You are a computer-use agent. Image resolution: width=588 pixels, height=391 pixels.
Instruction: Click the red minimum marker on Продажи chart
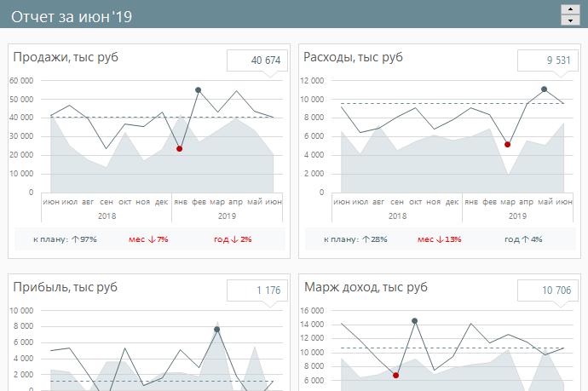pos(179,149)
